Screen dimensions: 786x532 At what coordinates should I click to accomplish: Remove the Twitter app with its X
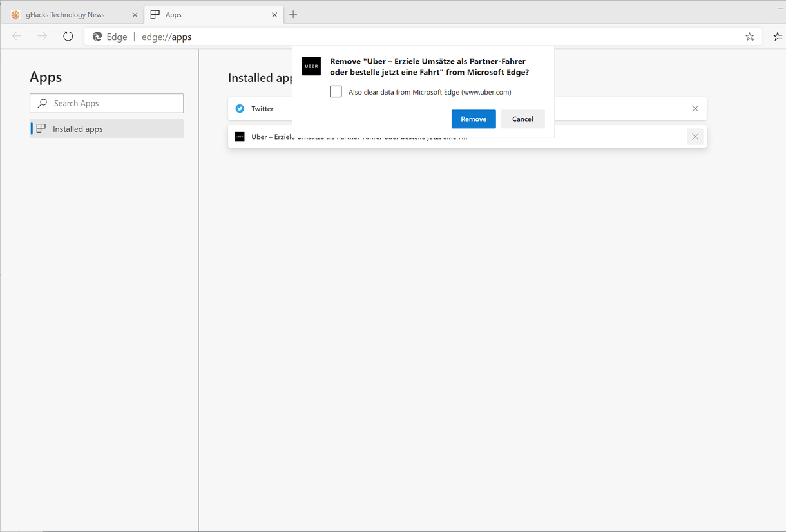695,109
